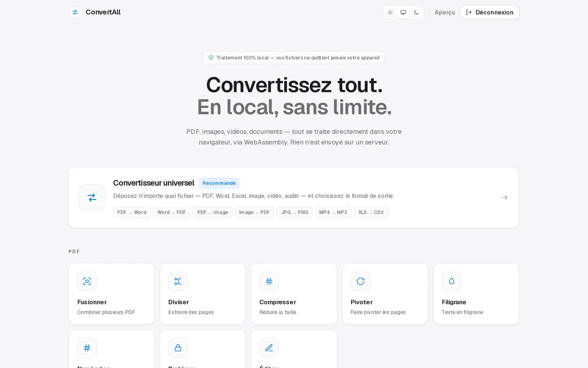
Task: Open the Diviser card title
Action: tap(179, 302)
